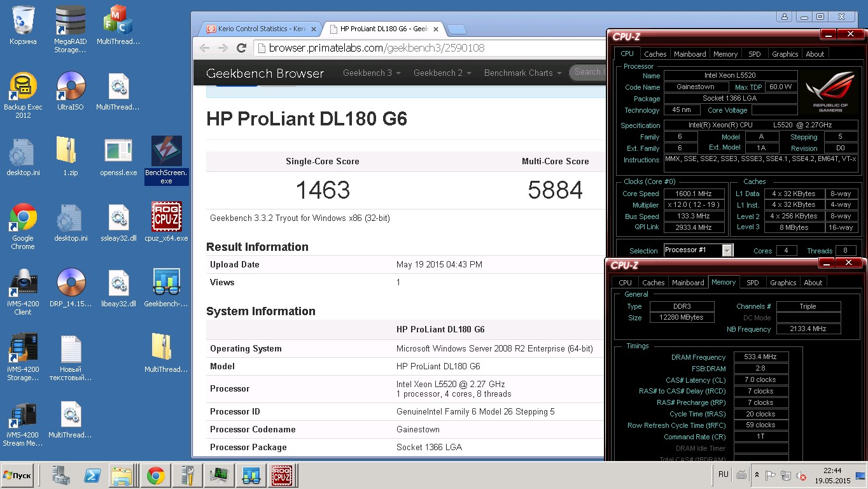Select BenchScreen.exe desktop icon

click(x=166, y=160)
